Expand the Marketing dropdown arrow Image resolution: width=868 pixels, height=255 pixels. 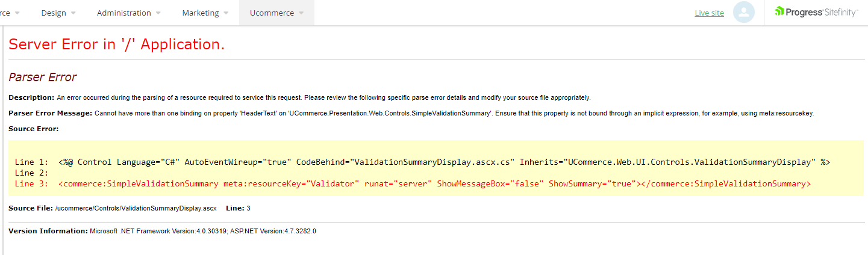226,13
